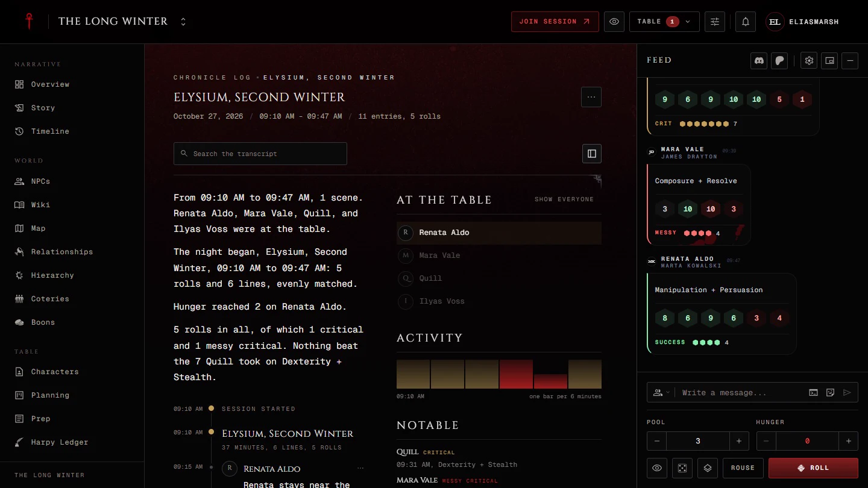Image resolution: width=868 pixels, height=488 pixels.
Task: Toggle the secret roll eye icon
Action: 657,468
